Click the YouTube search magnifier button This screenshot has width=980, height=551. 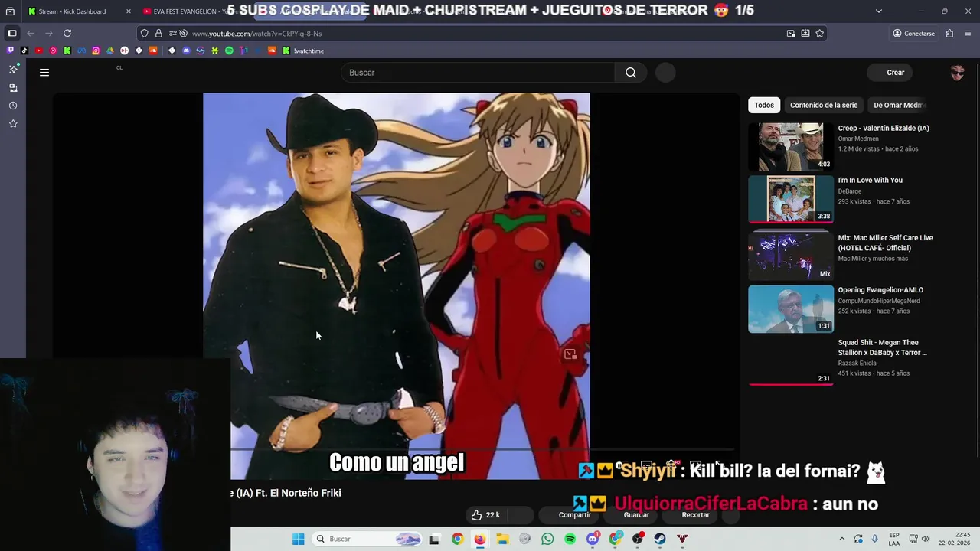[x=630, y=73]
